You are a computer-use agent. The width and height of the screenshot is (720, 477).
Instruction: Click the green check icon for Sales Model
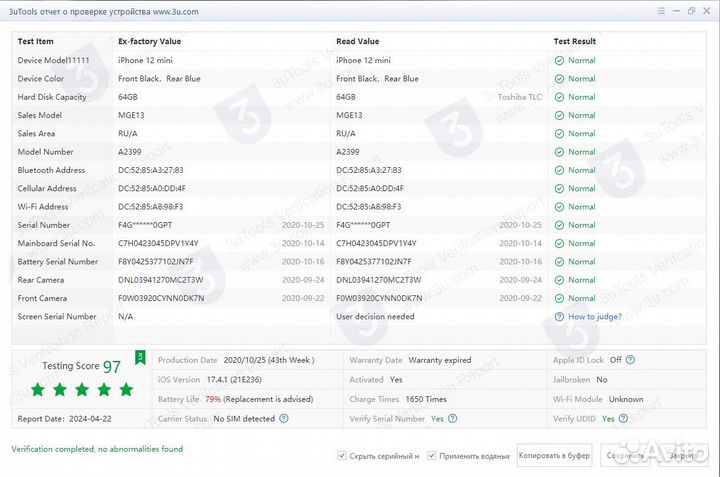(x=559, y=116)
